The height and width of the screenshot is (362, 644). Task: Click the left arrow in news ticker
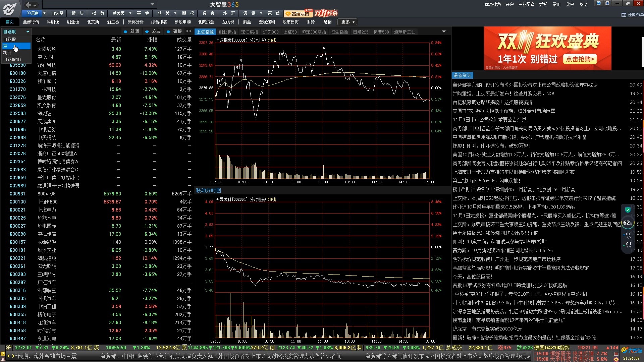(9, 356)
